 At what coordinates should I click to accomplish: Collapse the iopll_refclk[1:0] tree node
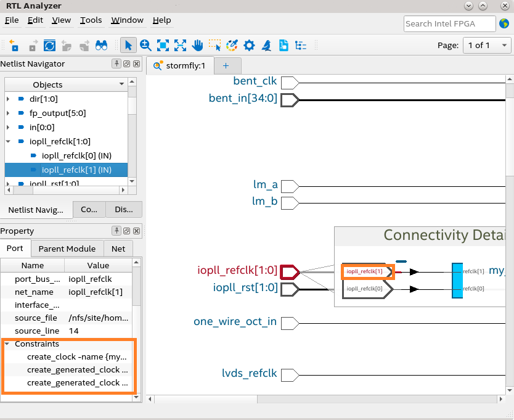(8, 141)
